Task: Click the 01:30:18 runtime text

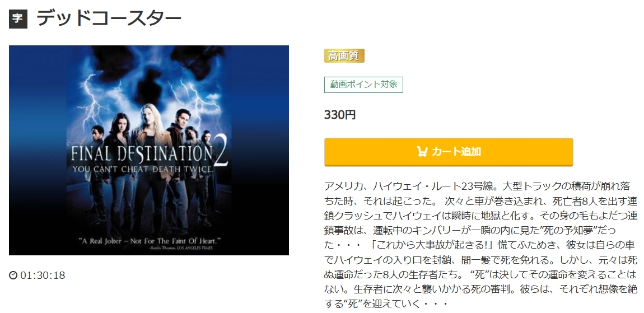Action: (43, 275)
